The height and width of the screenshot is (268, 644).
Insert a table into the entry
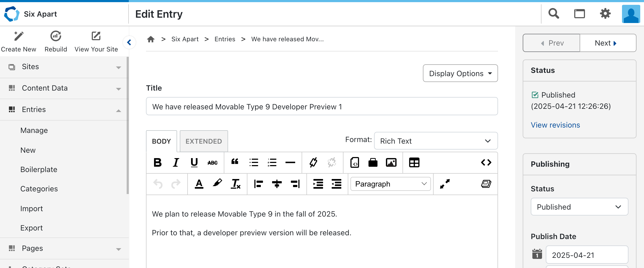pos(414,162)
